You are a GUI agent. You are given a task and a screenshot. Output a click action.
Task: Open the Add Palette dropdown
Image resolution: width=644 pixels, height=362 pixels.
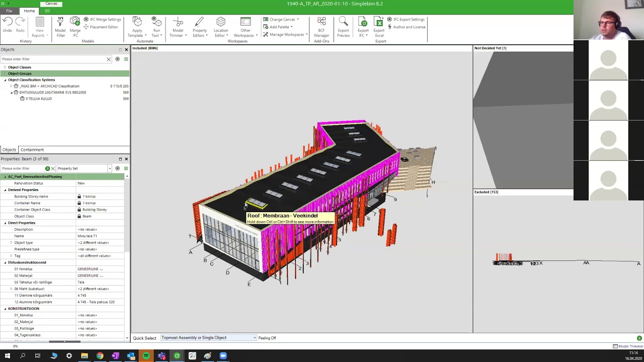click(278, 27)
